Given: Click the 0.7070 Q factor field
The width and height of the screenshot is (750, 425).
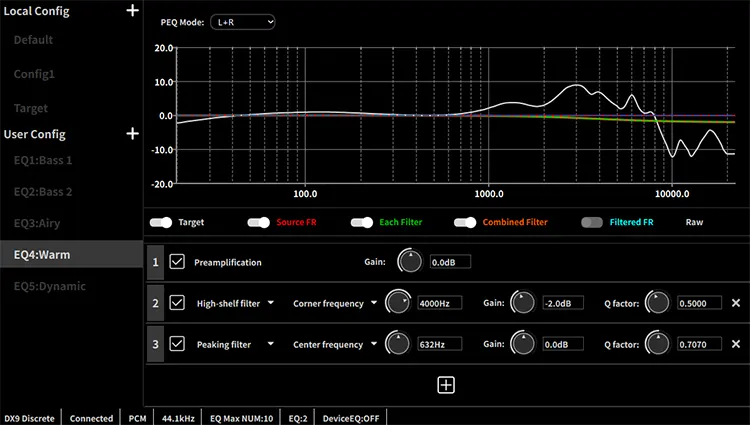Looking at the screenshot, I should click(699, 344).
